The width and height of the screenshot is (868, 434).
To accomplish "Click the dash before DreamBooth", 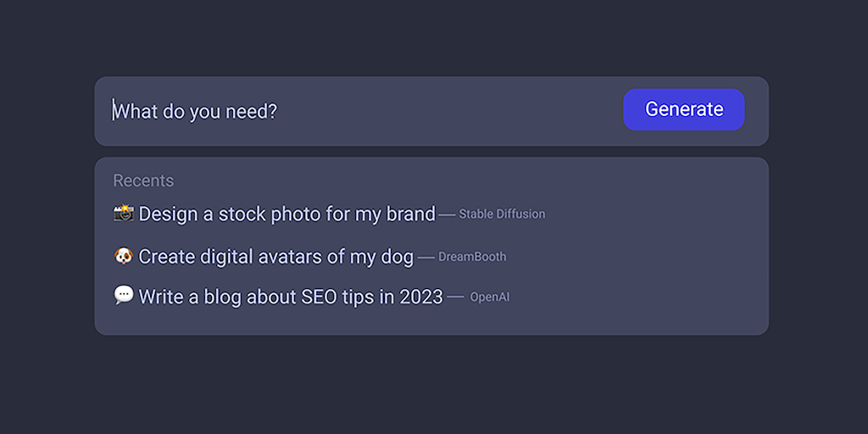I will 426,257.
